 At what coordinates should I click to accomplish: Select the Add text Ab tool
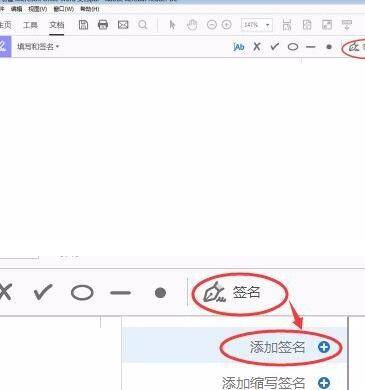coord(239,47)
